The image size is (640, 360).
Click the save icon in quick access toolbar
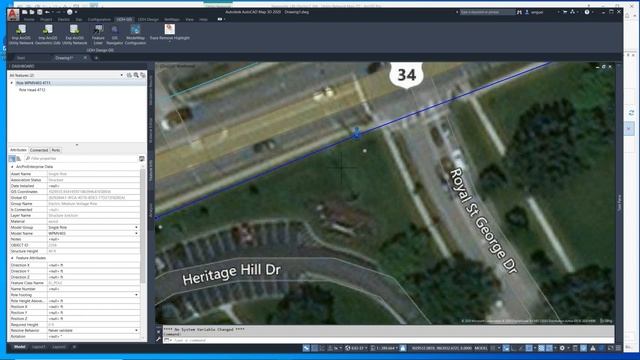tap(40, 12)
